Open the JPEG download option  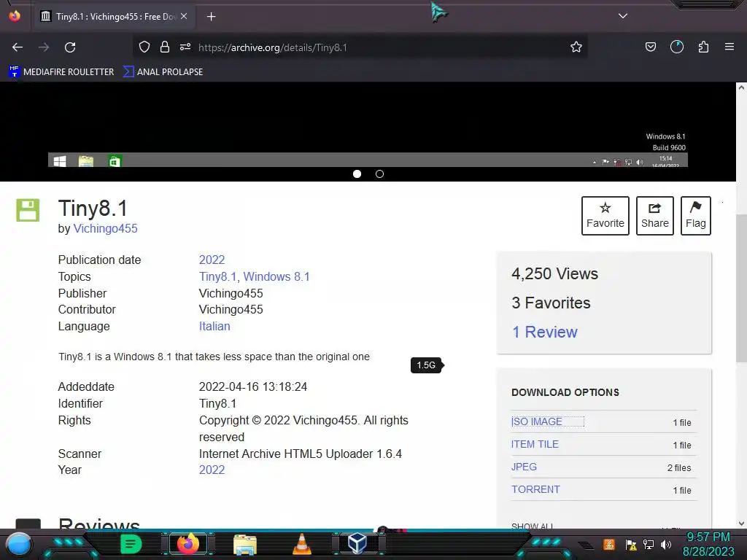pyautogui.click(x=524, y=467)
